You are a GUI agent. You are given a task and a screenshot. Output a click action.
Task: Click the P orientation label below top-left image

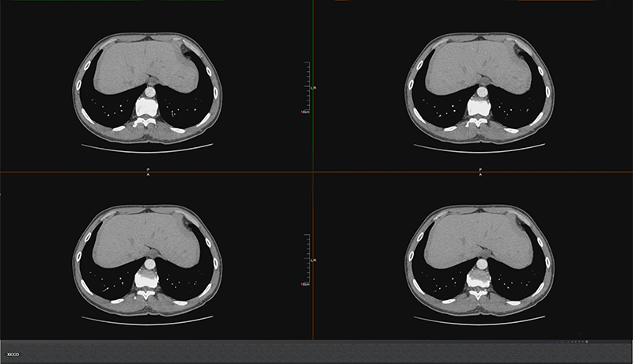[148, 169]
